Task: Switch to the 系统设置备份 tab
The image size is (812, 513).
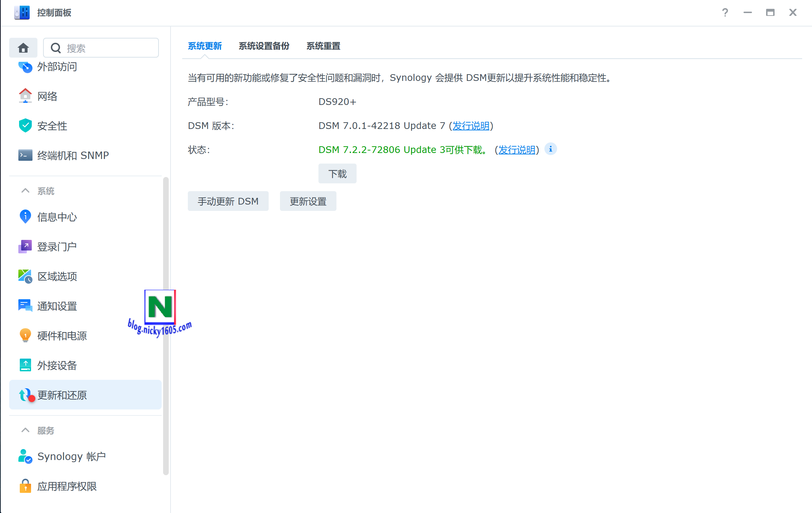Action: 264,46
